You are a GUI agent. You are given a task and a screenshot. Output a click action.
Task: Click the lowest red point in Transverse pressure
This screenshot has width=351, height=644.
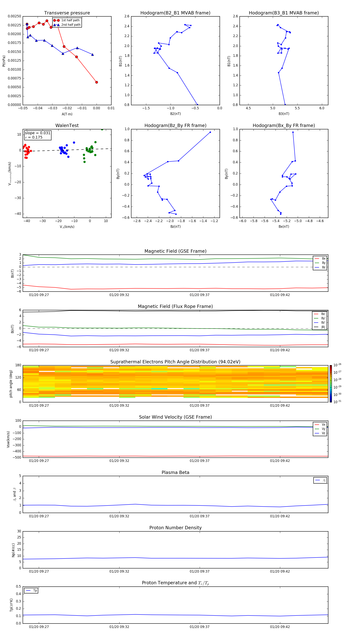pos(97,82)
